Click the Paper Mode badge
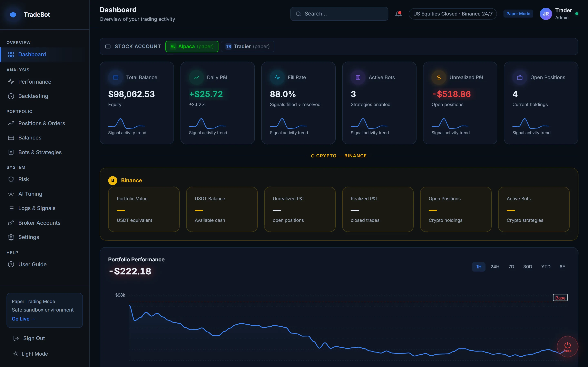This screenshot has height=367, width=588. (518, 14)
